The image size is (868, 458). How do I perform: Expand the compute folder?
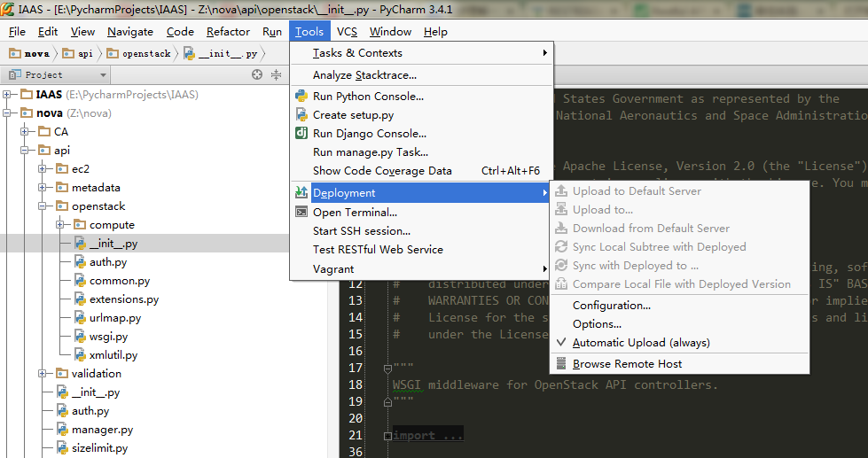tap(60, 225)
